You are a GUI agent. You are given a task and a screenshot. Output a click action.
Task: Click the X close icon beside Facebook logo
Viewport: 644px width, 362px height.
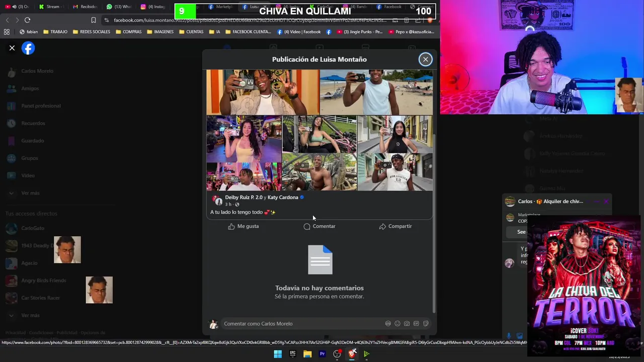pos(12,48)
